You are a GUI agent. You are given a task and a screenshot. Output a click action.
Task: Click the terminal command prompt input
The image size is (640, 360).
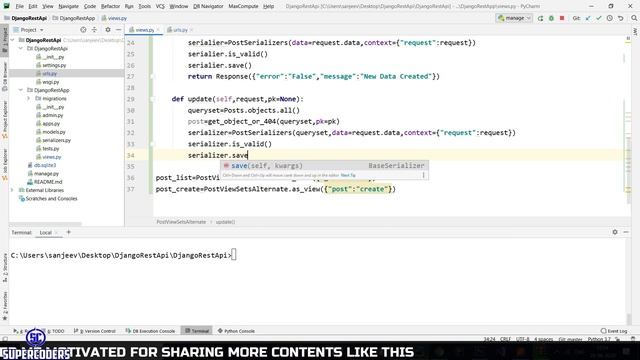tap(234, 255)
